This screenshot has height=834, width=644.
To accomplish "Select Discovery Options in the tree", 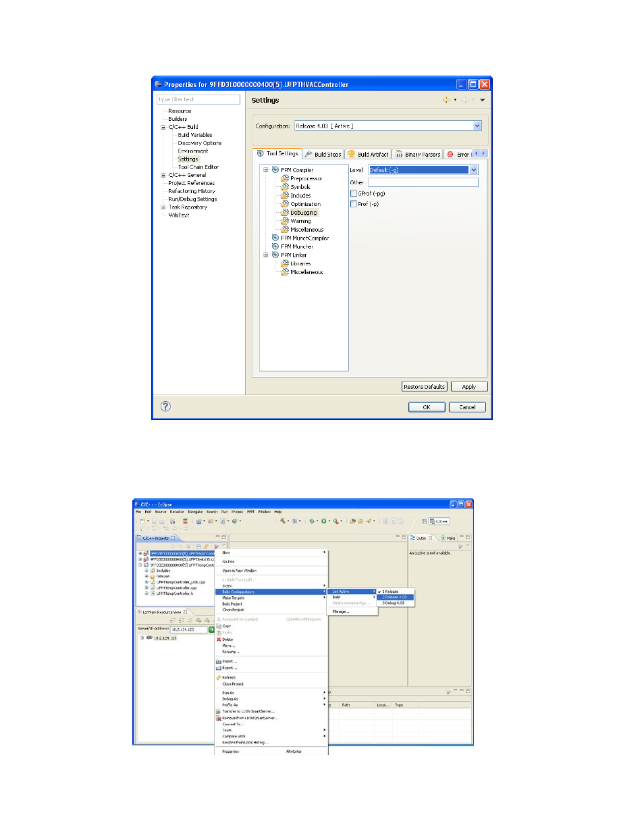I will tap(199, 143).
